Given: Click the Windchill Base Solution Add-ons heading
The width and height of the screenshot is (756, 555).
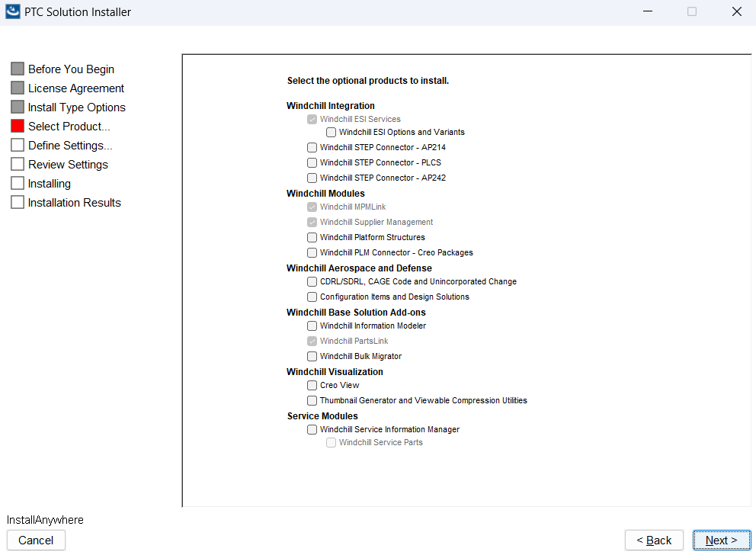Looking at the screenshot, I should click(356, 313).
